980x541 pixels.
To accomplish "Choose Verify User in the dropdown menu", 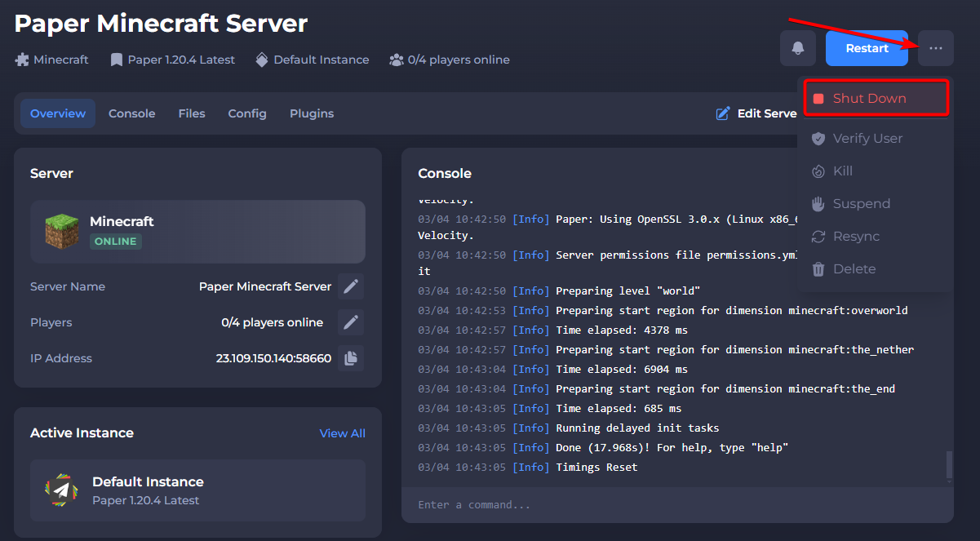I will click(876, 139).
